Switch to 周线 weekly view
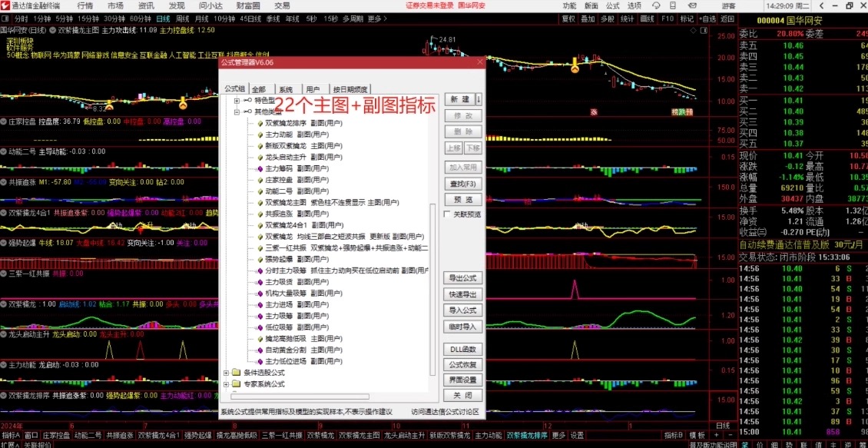Screen dimensions: 868x448 point(183,18)
